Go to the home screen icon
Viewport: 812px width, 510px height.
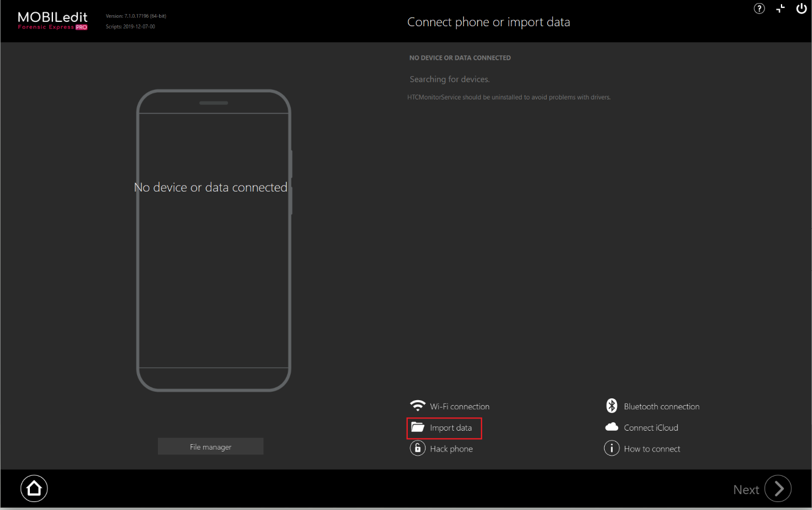[x=34, y=488]
